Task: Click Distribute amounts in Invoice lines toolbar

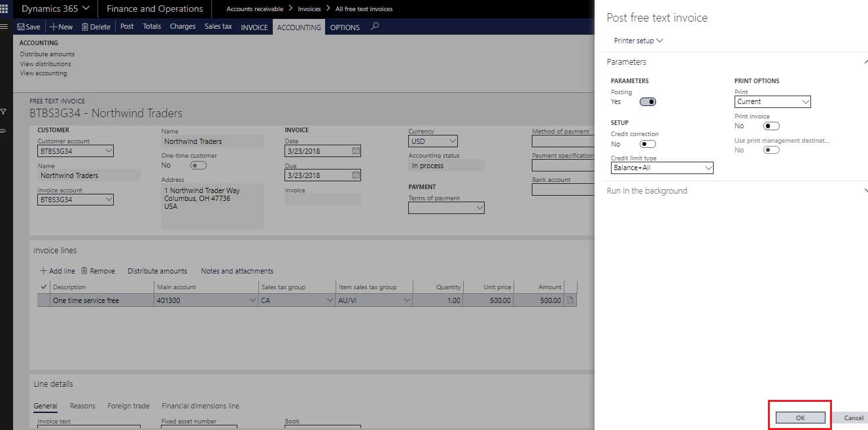Action: click(x=157, y=271)
